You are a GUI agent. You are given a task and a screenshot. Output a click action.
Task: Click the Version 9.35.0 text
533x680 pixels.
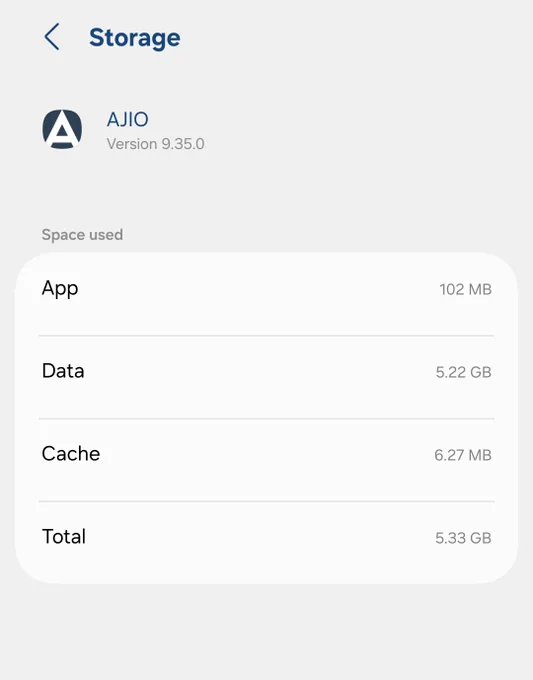point(155,144)
